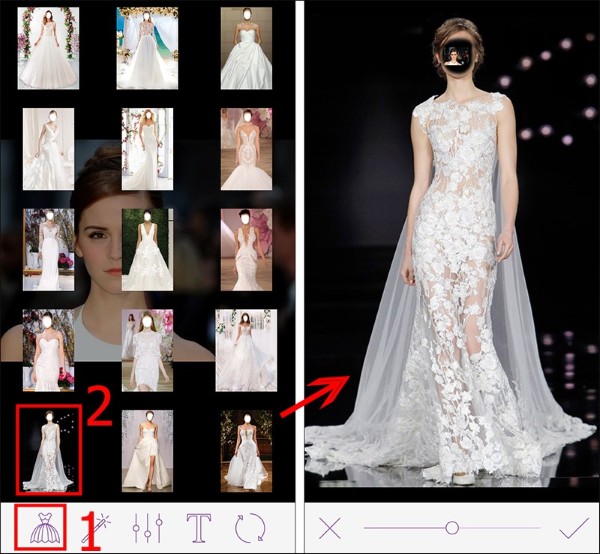The width and height of the screenshot is (600, 554).
Task: Choose the top-right dress thumbnail
Action: coord(246,48)
